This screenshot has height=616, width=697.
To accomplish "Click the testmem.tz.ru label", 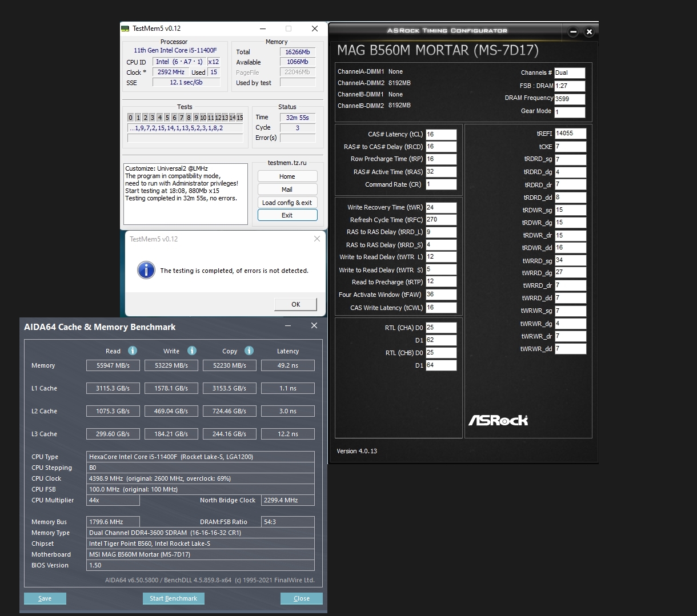I will [x=287, y=163].
